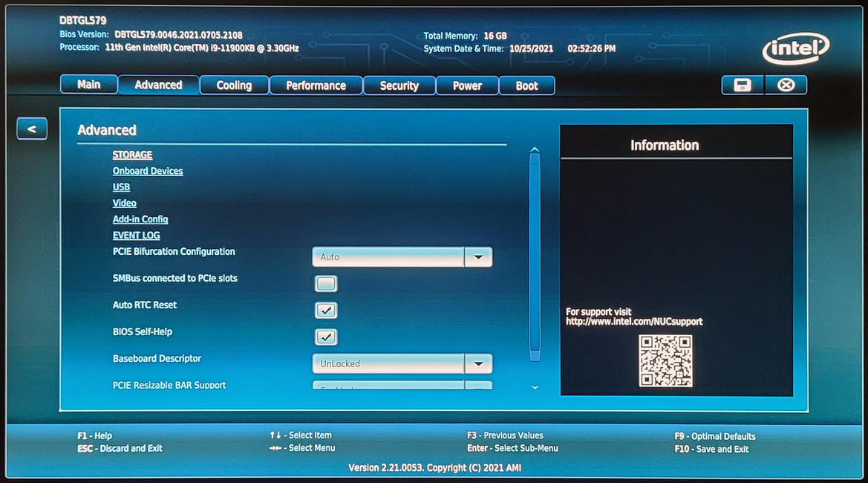Uncheck the Auto RTC Reset checkbox
Image resolution: width=868 pixels, height=483 pixels.
coord(325,310)
